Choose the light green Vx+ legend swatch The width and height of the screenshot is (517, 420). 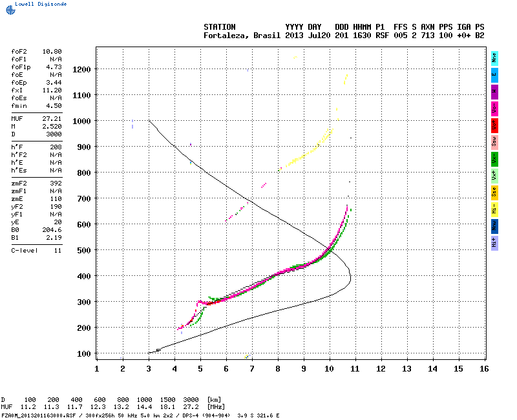[x=494, y=176]
